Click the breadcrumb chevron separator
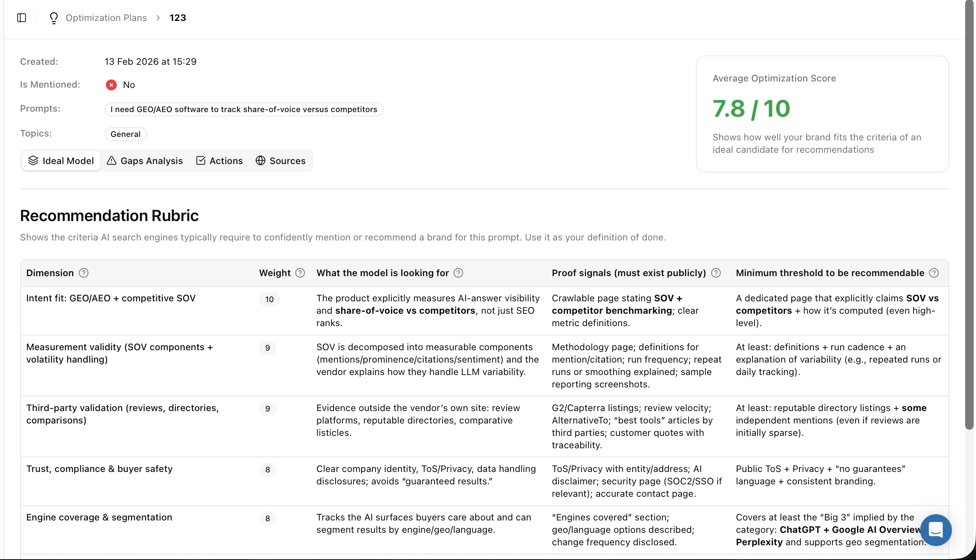Viewport: 976px width, 560px height. point(158,18)
